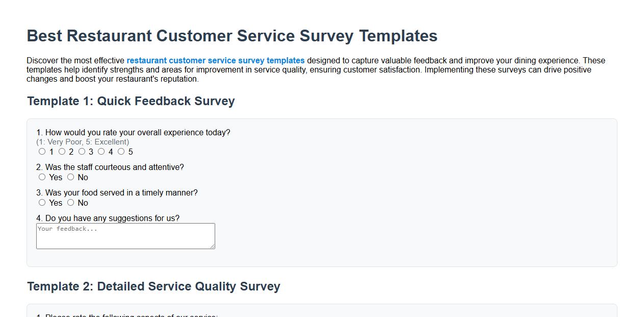Screen dimensions: 644x317
Task: Click the Template 2 Detailed Service heading
Action: (153, 286)
